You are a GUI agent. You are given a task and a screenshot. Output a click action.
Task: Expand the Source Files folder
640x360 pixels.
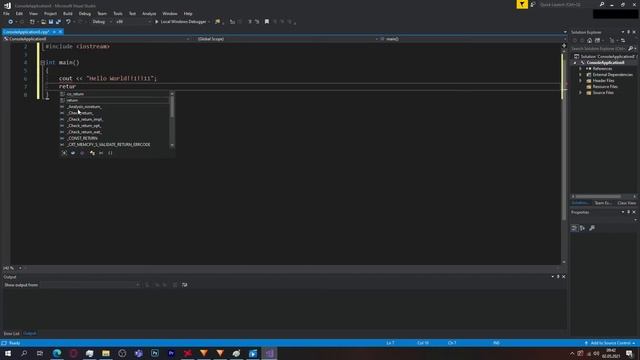[580, 93]
